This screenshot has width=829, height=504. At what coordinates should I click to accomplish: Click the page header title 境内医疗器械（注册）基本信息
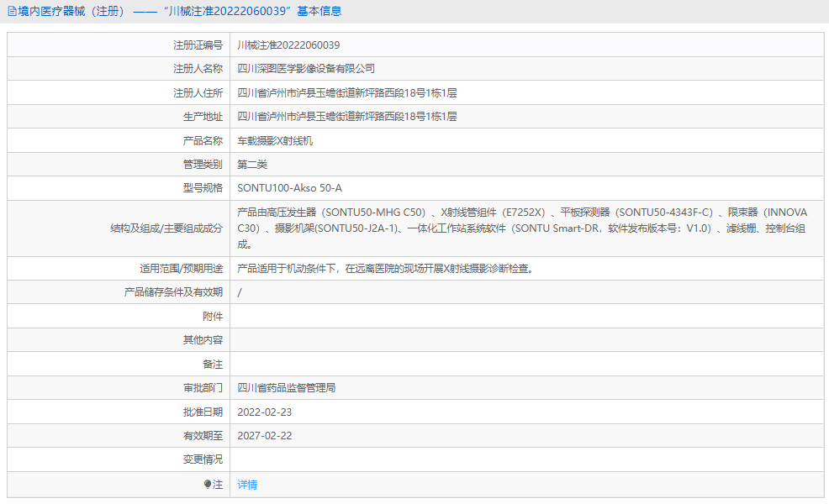coord(180,11)
